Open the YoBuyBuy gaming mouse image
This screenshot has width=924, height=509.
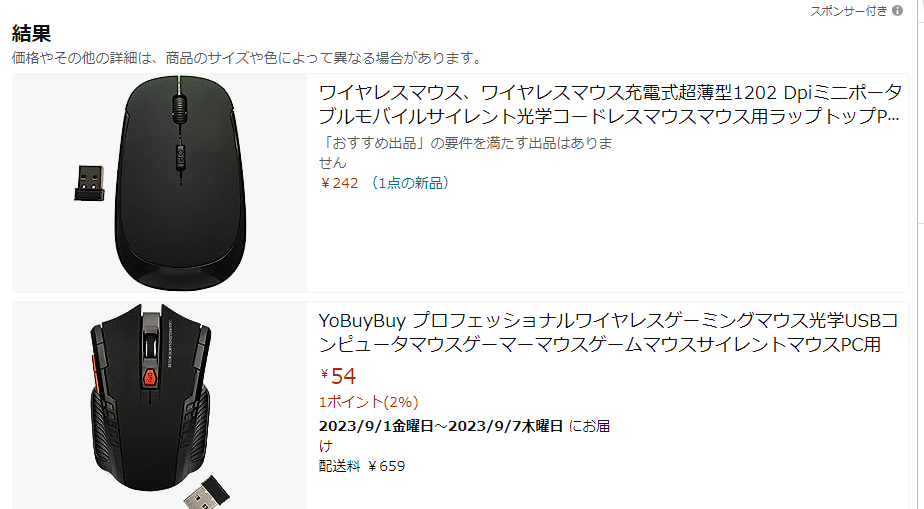click(160, 405)
